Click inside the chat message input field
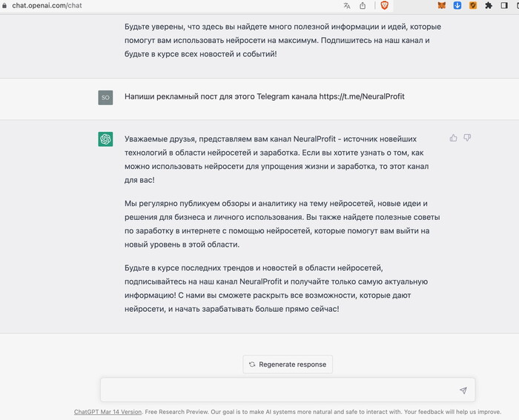519x420 pixels. point(288,390)
